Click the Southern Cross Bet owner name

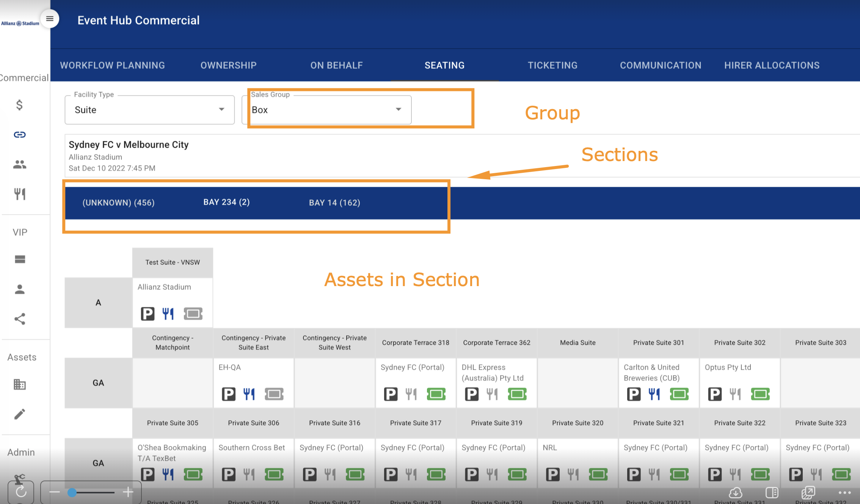pyautogui.click(x=252, y=448)
